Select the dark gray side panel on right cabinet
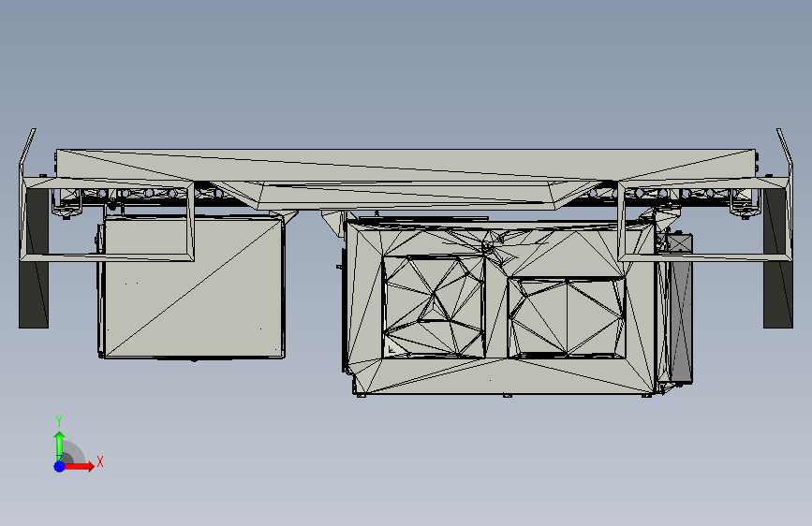Screen dimensions: 812x526 680,309
